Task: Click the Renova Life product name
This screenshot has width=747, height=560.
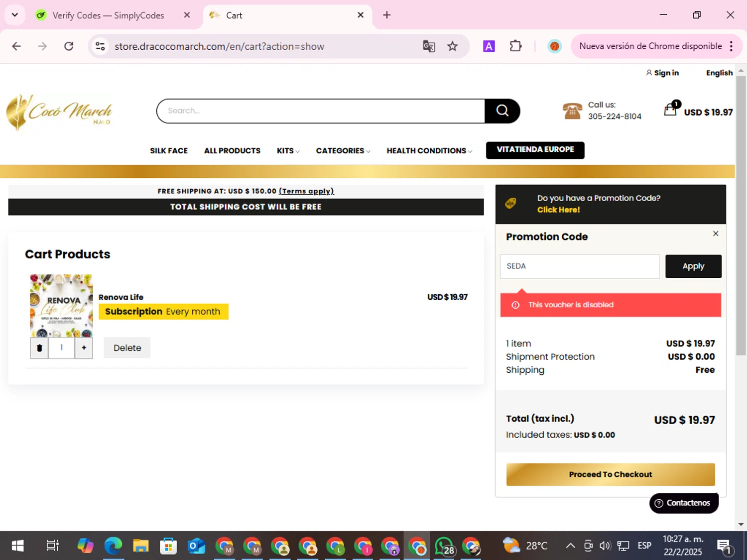Action: click(121, 297)
